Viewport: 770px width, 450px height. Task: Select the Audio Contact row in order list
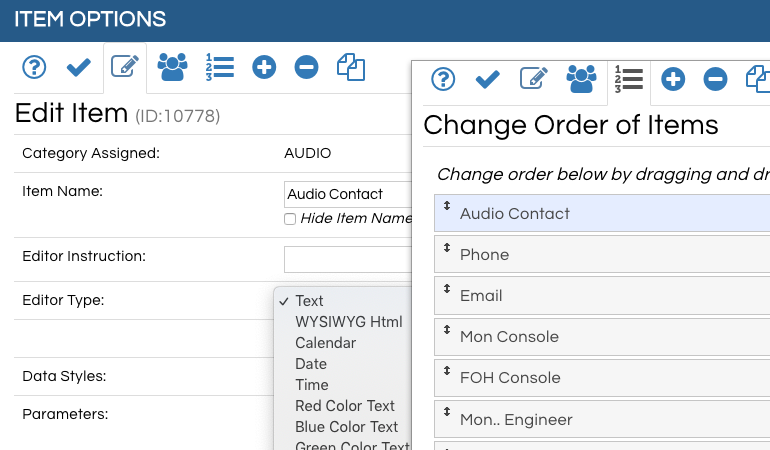click(x=600, y=214)
